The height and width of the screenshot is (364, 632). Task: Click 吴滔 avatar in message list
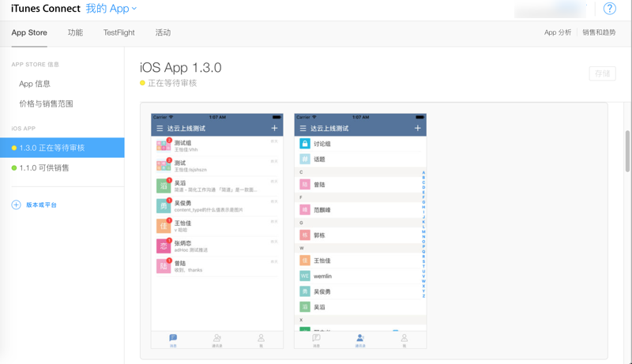164,186
